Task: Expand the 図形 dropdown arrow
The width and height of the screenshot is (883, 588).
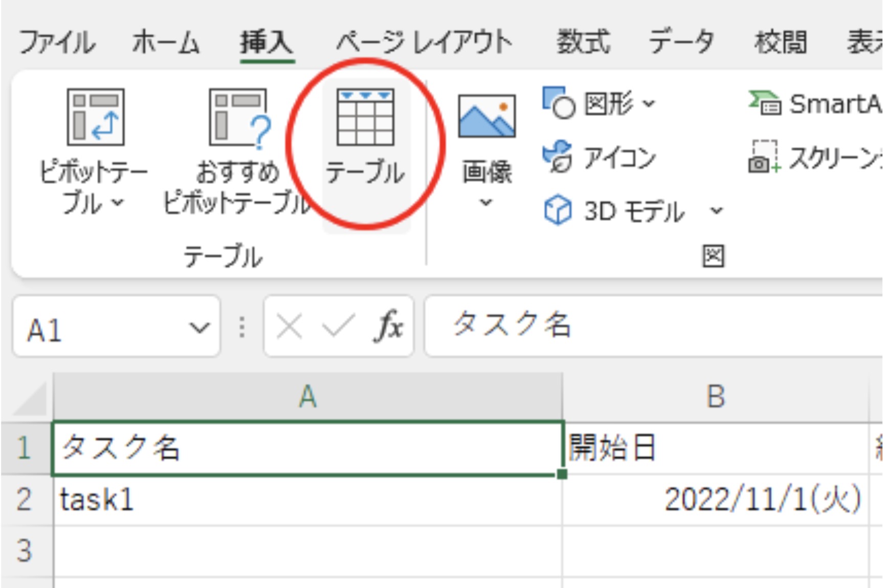Action: click(x=649, y=104)
